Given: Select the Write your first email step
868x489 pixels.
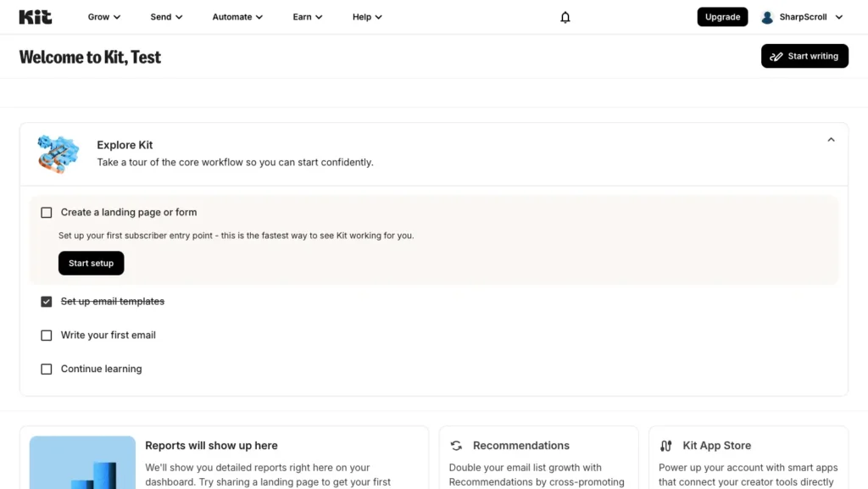Looking at the screenshot, I should click(x=108, y=336).
